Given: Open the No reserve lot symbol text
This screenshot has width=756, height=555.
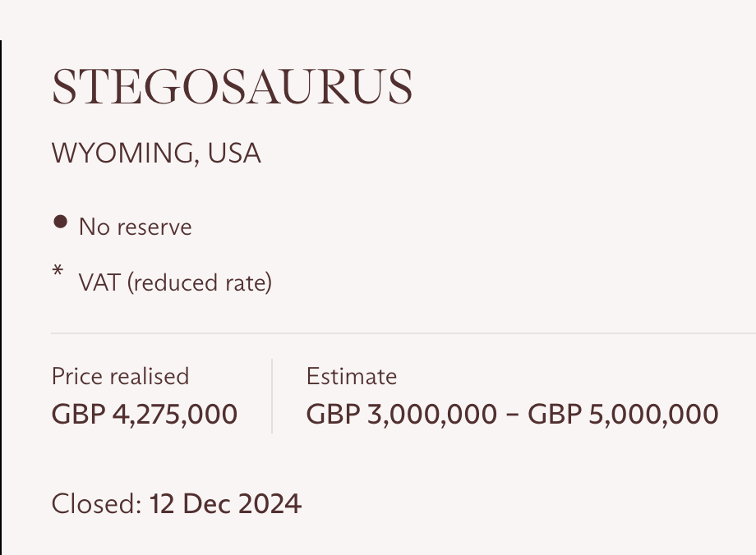Looking at the screenshot, I should pos(135,227).
